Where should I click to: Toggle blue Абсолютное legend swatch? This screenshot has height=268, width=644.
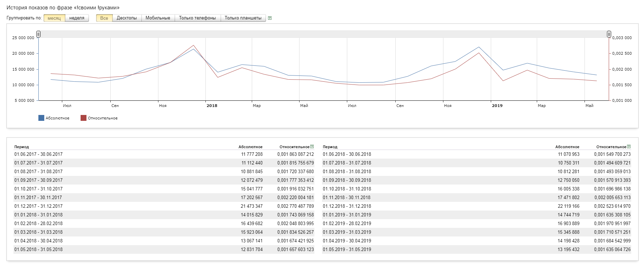pyautogui.click(x=41, y=118)
